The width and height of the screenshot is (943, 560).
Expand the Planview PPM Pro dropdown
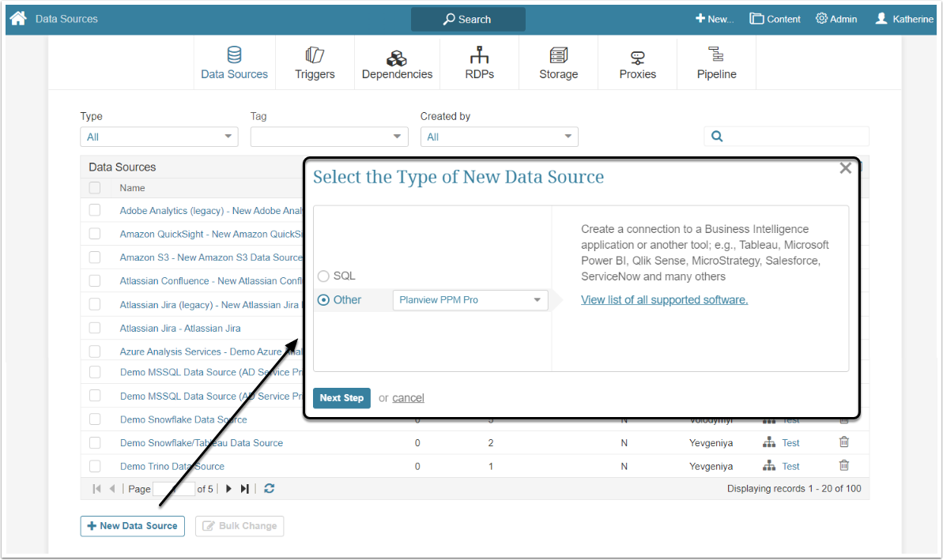pyautogui.click(x=538, y=300)
